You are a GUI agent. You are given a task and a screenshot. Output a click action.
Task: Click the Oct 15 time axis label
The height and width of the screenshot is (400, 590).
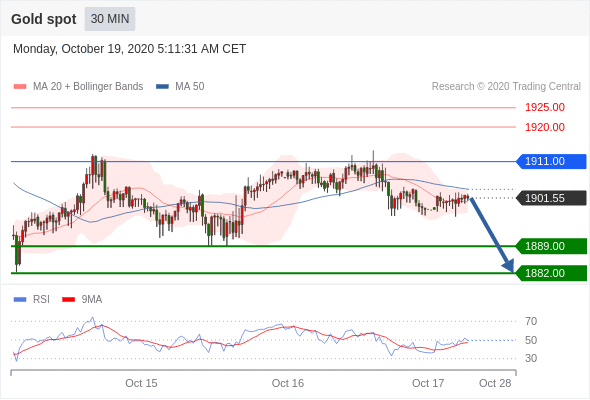click(141, 383)
